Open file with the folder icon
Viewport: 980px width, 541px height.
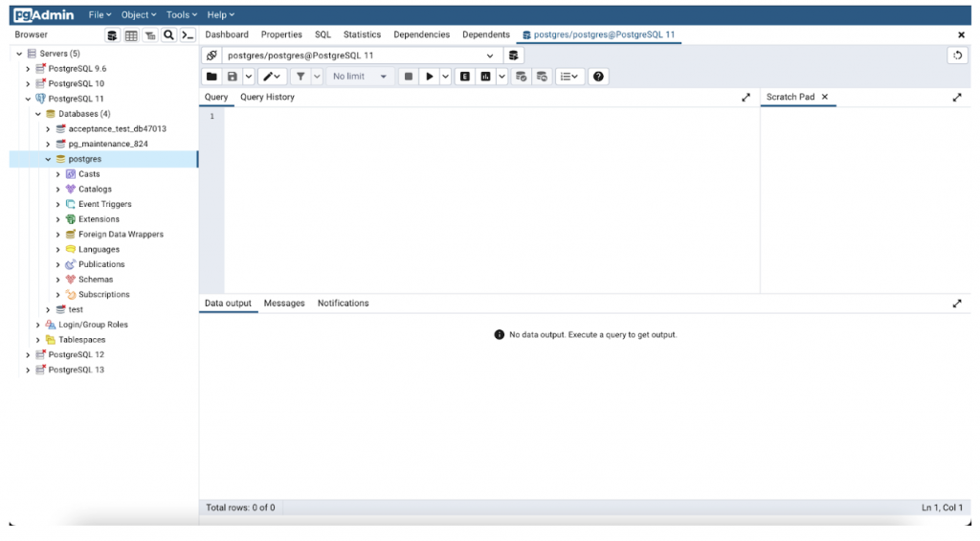point(212,77)
